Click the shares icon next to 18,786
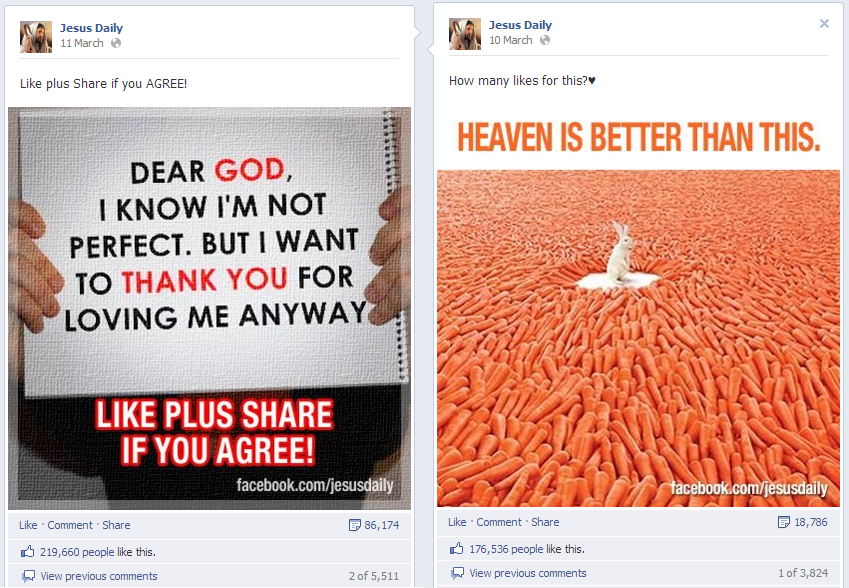 click(x=783, y=522)
